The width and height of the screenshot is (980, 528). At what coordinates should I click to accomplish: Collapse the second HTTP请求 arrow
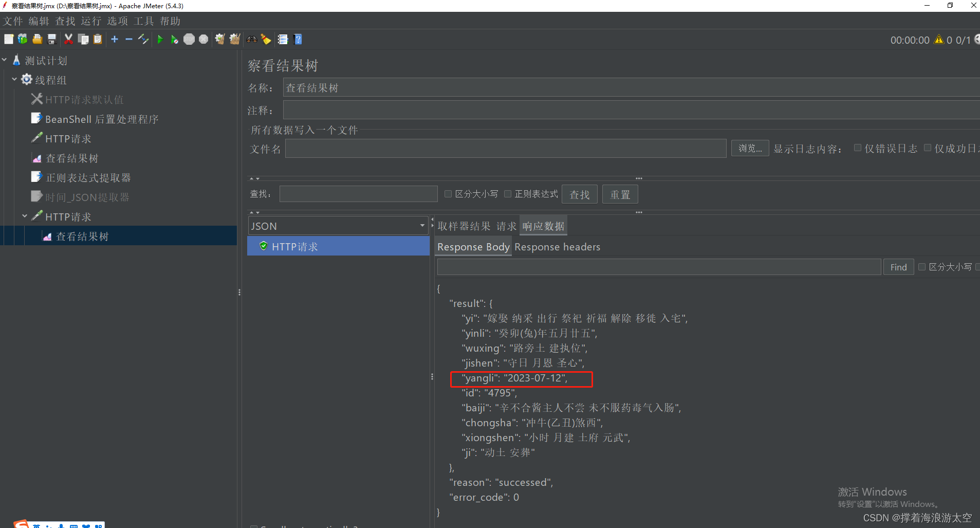click(25, 216)
